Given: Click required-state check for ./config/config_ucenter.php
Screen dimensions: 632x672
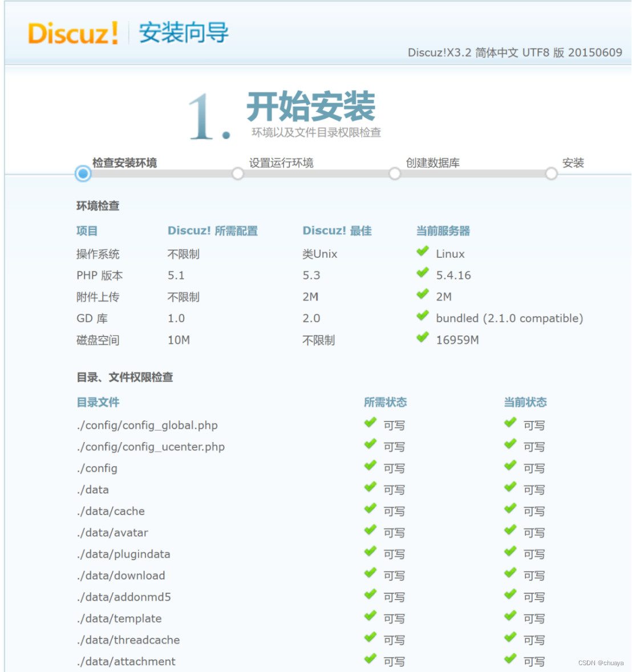Looking at the screenshot, I should pyautogui.click(x=370, y=444).
